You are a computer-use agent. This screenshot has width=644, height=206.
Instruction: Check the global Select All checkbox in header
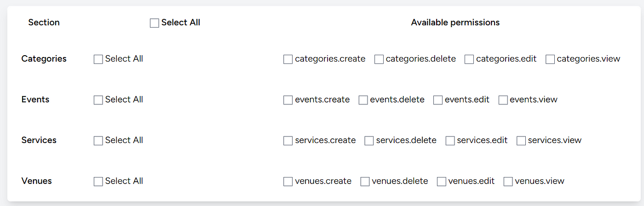(155, 23)
